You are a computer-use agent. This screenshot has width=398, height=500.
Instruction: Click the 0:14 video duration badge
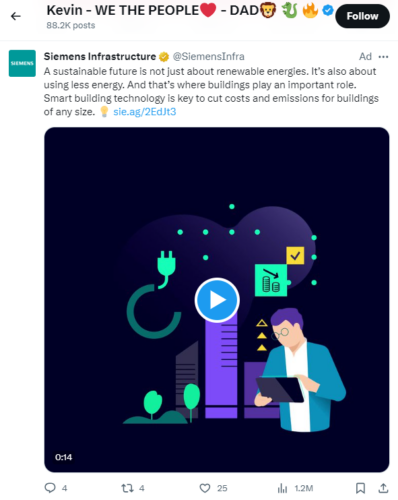click(x=63, y=457)
